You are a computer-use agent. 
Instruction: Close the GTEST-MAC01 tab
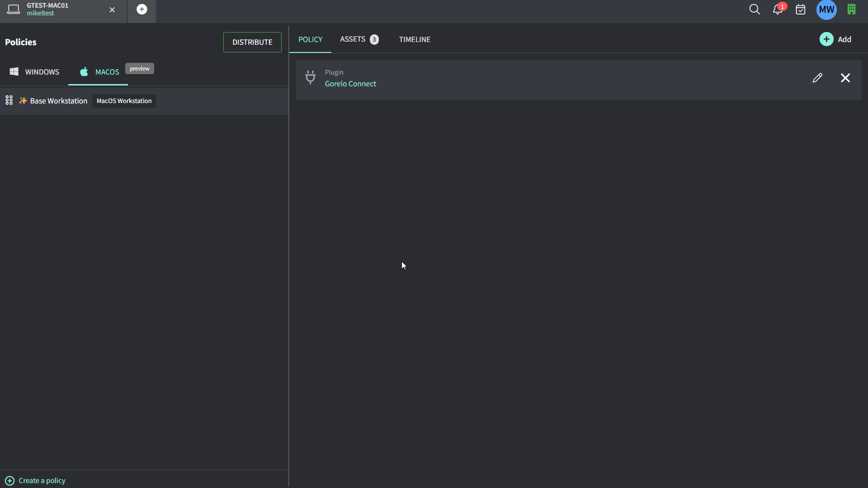pyautogui.click(x=112, y=9)
